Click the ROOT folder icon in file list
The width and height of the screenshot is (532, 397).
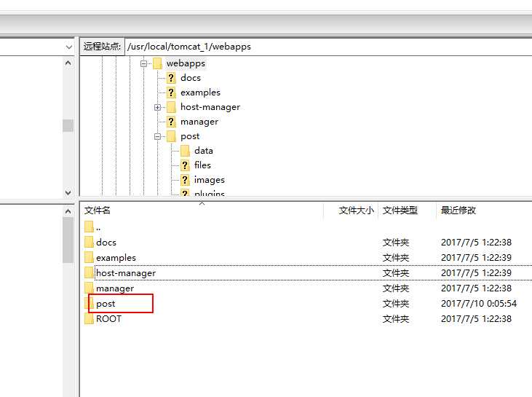[x=89, y=318]
